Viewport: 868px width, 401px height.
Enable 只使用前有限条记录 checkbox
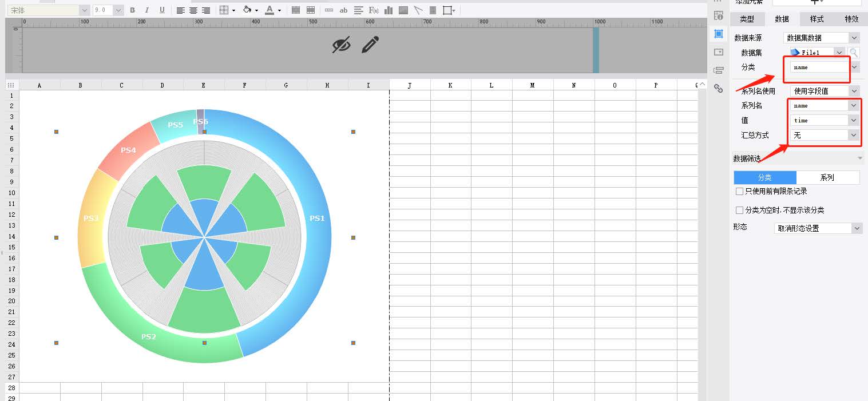click(739, 192)
